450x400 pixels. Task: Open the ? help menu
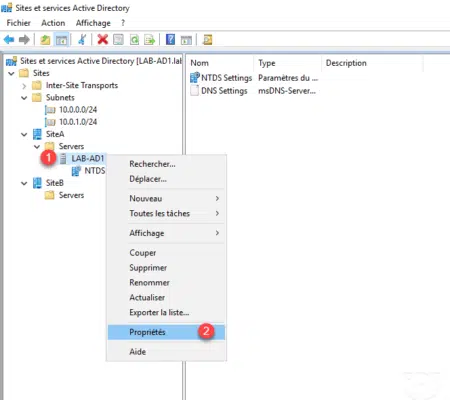click(x=123, y=23)
